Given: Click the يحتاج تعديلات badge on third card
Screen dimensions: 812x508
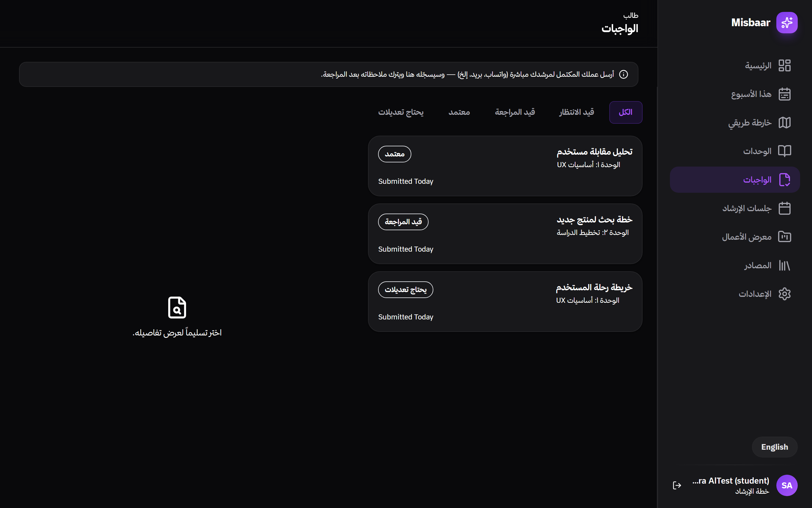Looking at the screenshot, I should click(x=405, y=290).
